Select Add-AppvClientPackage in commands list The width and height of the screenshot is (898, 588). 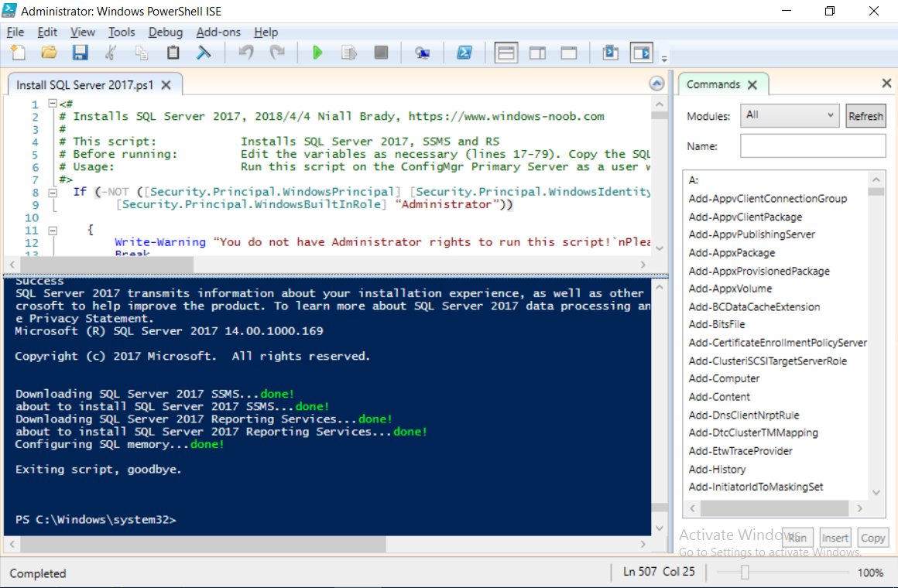[745, 217]
